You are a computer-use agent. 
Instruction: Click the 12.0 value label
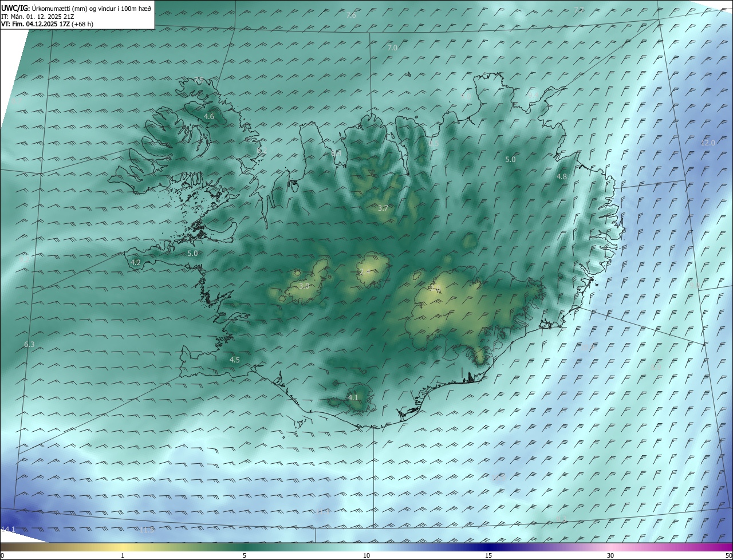click(708, 143)
